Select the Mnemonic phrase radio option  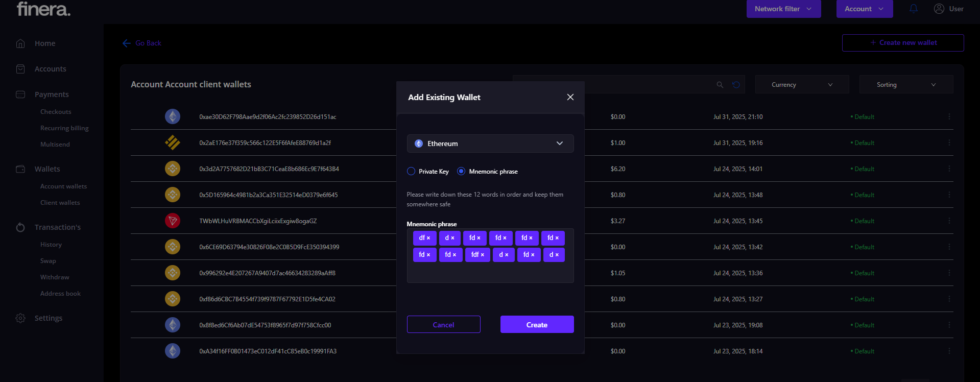461,172
